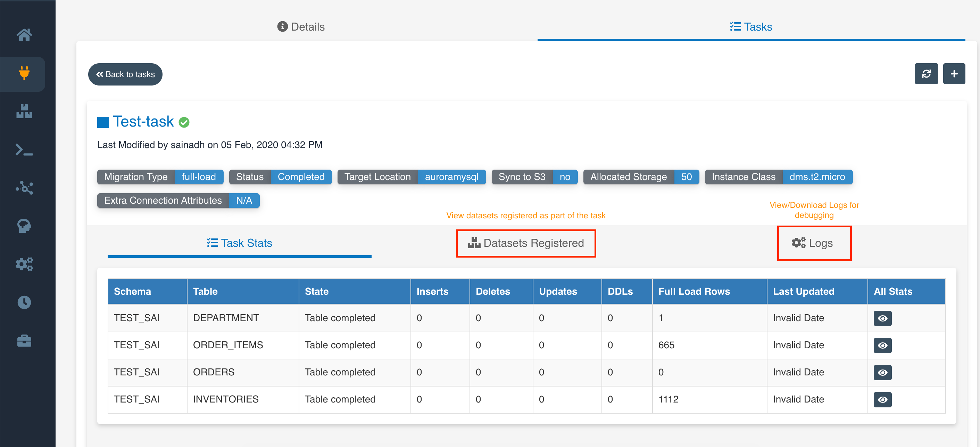Refresh the task view using the circular-arrows icon
The width and height of the screenshot is (980, 447).
point(927,73)
